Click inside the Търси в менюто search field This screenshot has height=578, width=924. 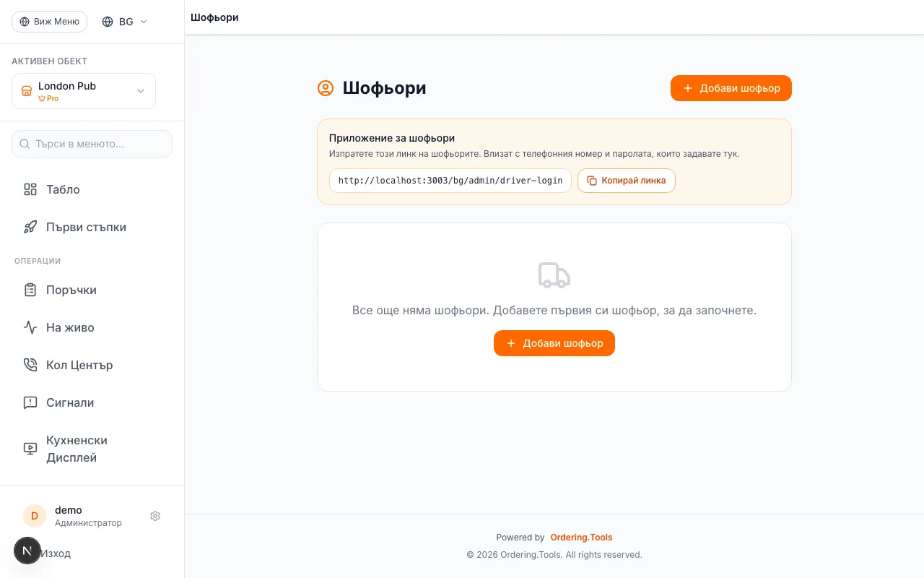point(92,144)
